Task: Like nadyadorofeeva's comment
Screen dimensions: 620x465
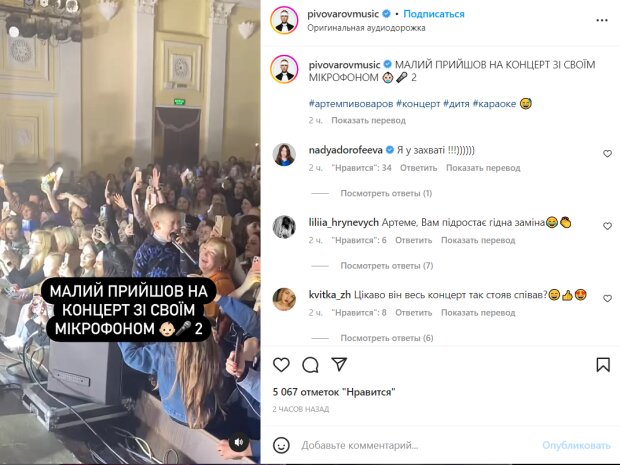Action: tap(607, 154)
